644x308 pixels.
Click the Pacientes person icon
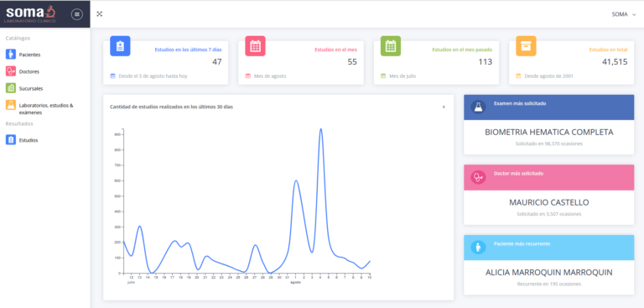pyautogui.click(x=11, y=55)
